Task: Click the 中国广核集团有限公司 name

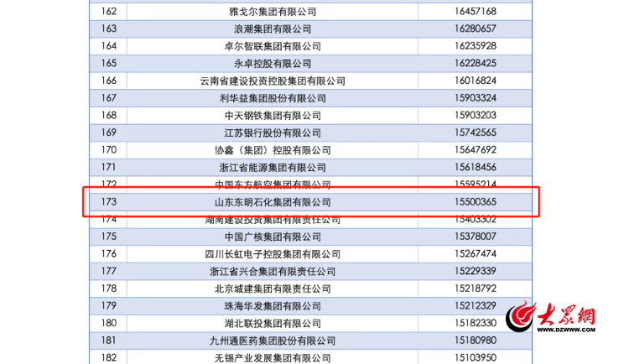Action: 273,237
